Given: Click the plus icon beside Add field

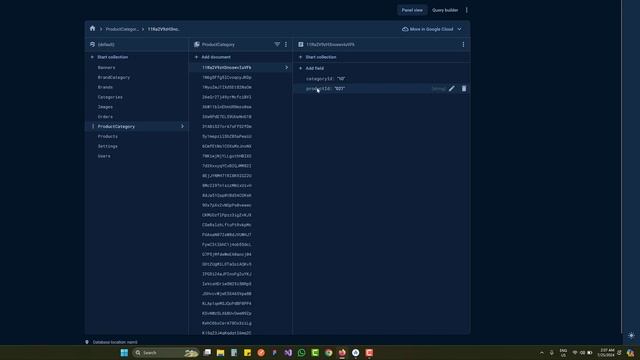Looking at the screenshot, I should click(300, 69).
